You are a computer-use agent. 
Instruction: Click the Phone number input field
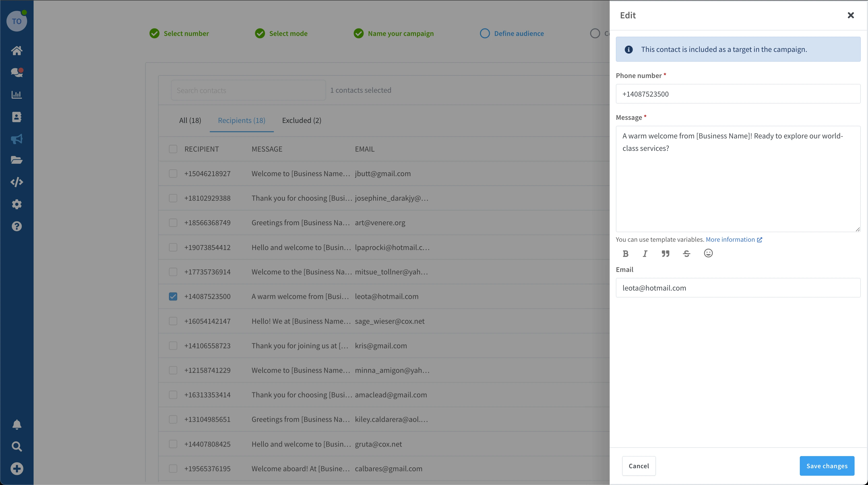tap(738, 94)
